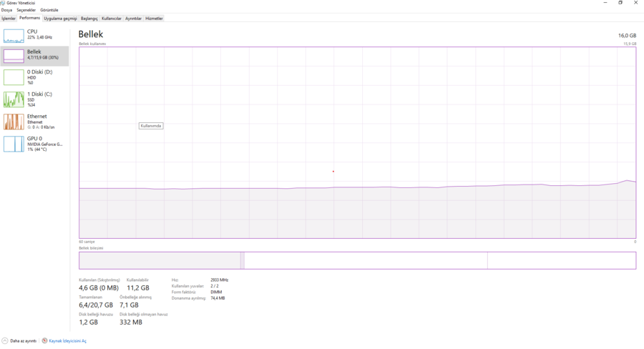644x349 pixels.
Task: Click the Bellek kullanımı memory usage graph
Action: click(x=357, y=142)
